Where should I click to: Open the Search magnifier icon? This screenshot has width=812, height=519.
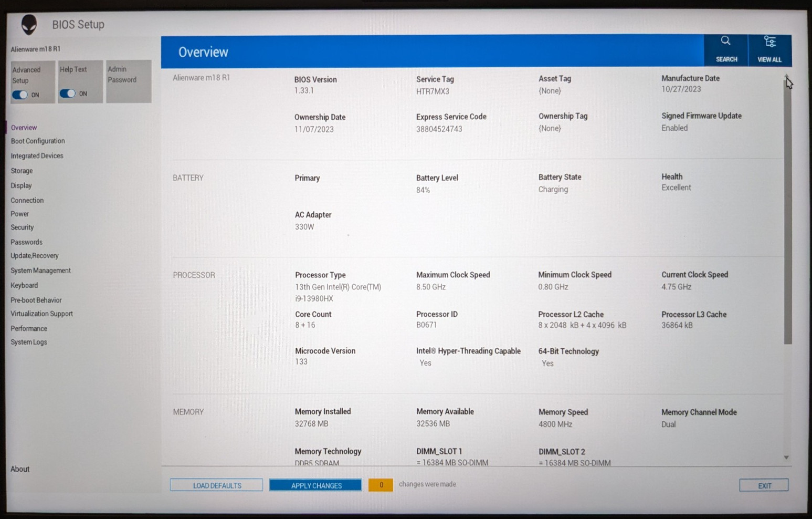click(725, 41)
